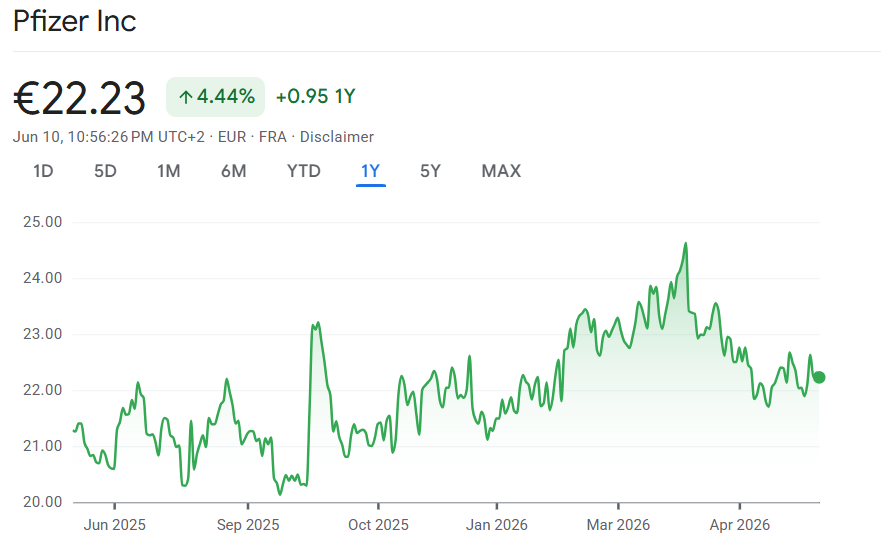Click the 4.44% gain badge
This screenshot has width=881, height=547.
point(215,97)
